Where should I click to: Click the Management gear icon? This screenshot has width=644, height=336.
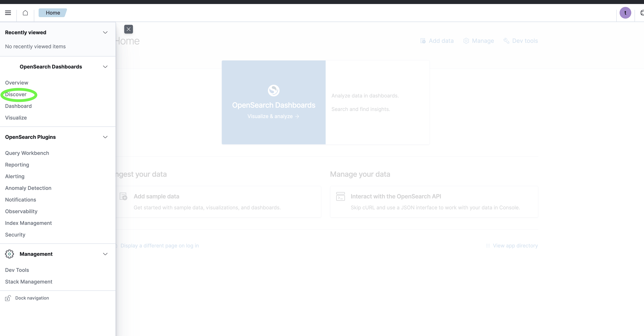[9, 254]
